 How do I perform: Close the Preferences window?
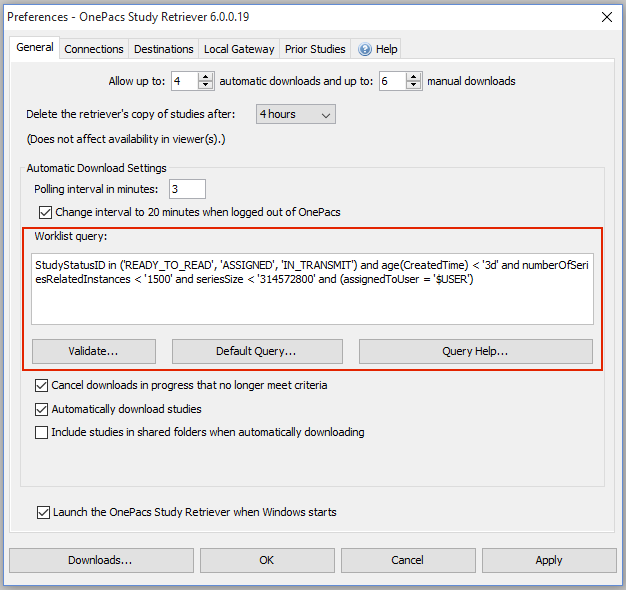click(x=606, y=17)
